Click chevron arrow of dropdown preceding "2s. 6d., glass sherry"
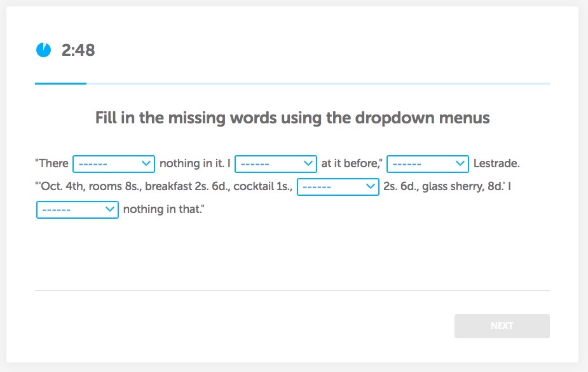Viewport: 588px width, 372px height. [x=371, y=187]
